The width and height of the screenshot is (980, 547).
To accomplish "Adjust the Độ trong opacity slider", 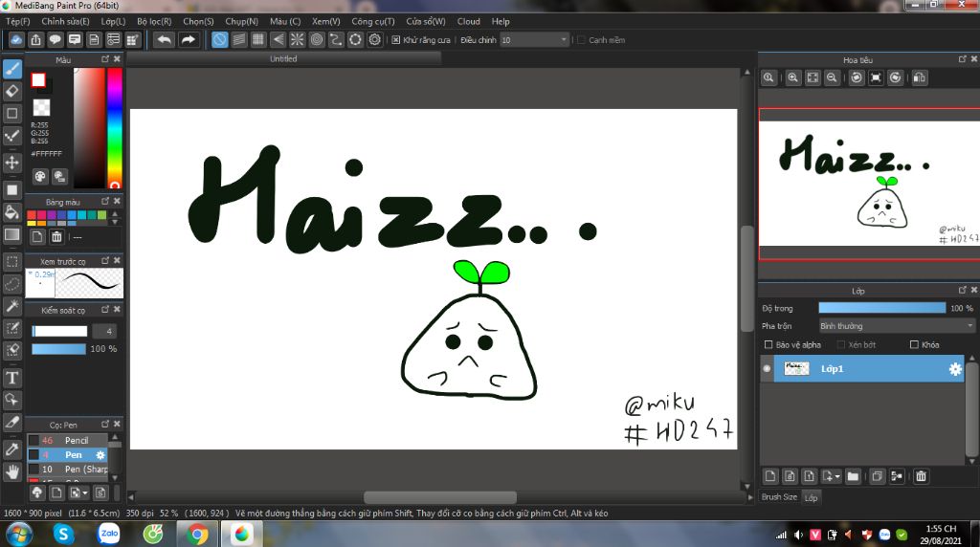I will coord(881,308).
